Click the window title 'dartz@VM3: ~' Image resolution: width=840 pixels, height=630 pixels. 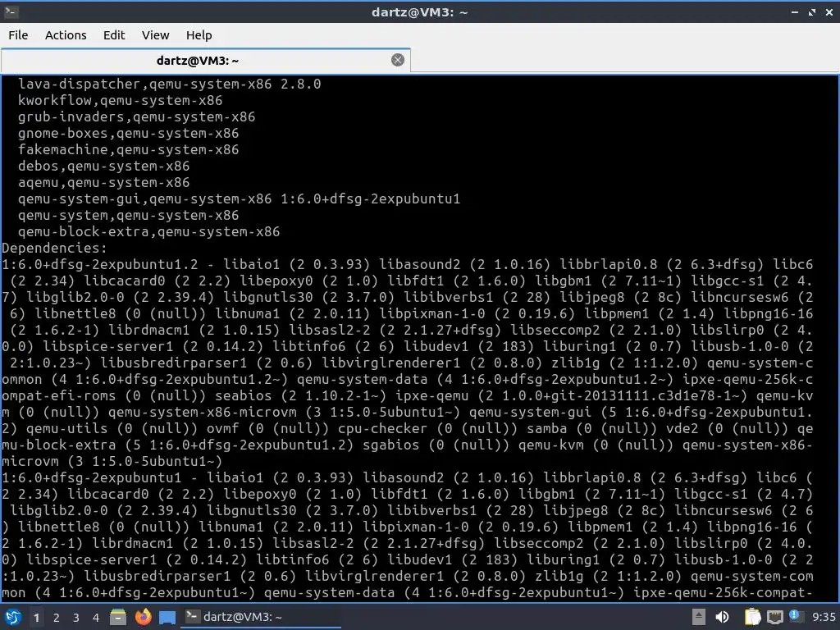point(420,11)
